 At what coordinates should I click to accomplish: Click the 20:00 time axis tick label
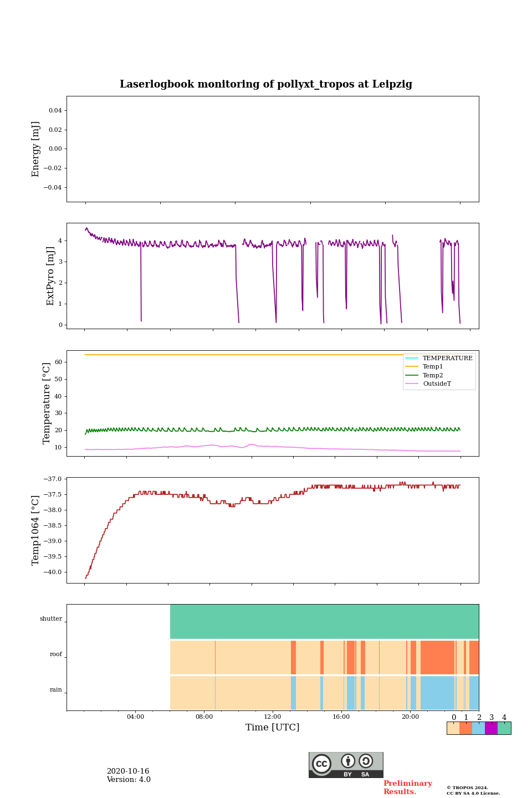410,717
